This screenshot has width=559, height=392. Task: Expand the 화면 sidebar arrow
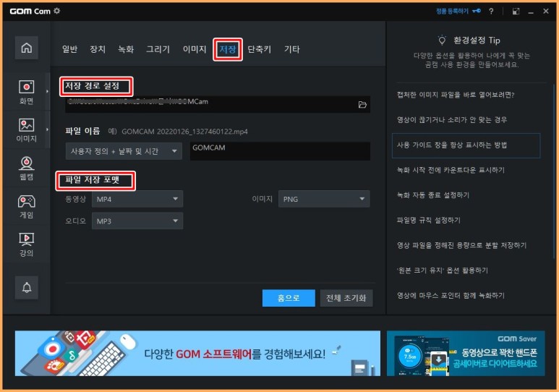point(47,91)
